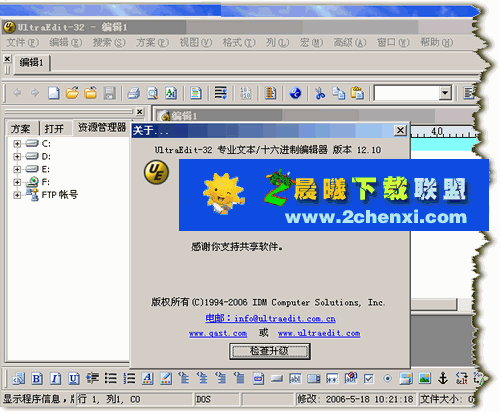Expand the D: drive node
This screenshot has height=412, width=500.
pos(17,156)
